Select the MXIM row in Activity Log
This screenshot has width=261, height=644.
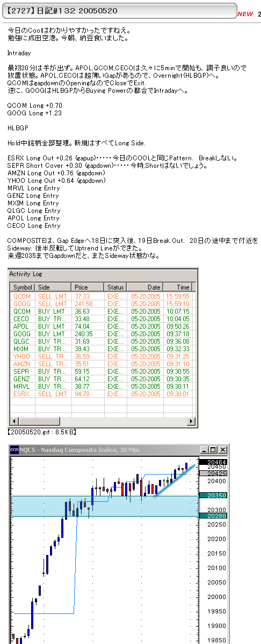[x=104, y=349]
